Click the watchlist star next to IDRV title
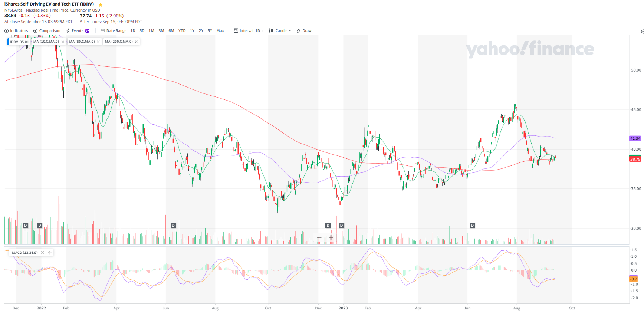The width and height of the screenshot is (644, 312). tap(101, 4)
